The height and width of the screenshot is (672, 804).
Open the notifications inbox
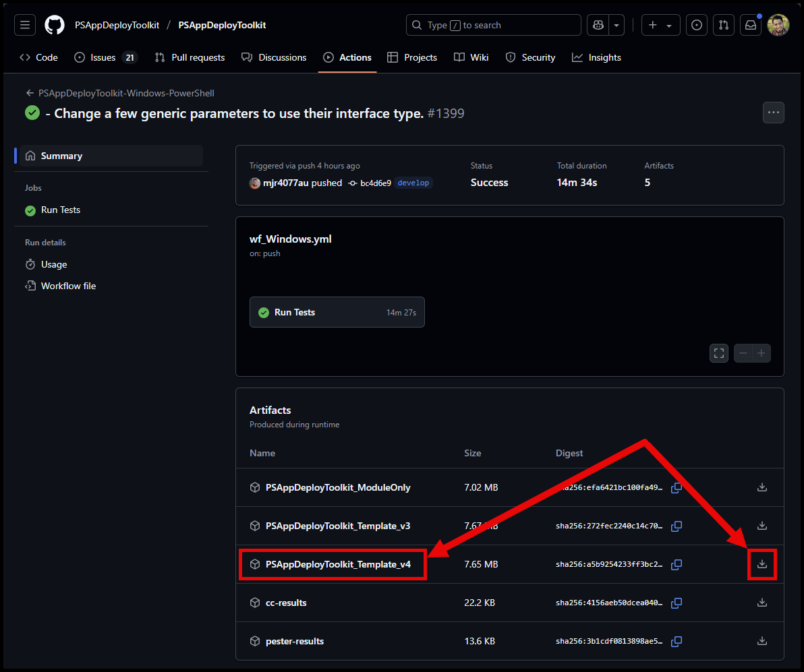point(750,25)
